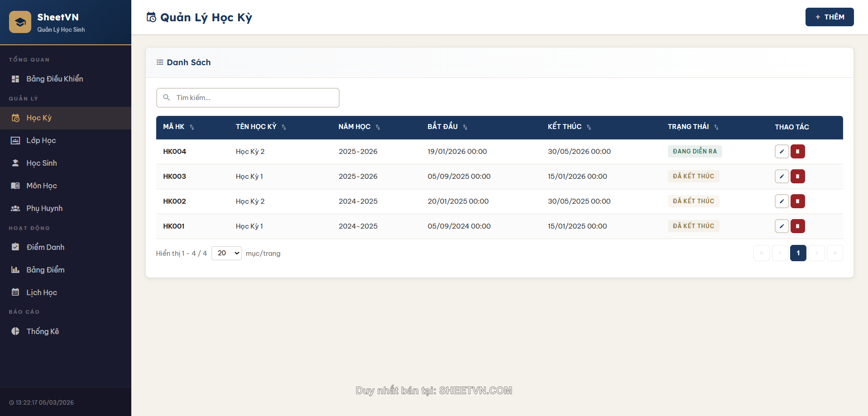
Task: Sort table by KẾT THÚC header
Action: point(564,127)
